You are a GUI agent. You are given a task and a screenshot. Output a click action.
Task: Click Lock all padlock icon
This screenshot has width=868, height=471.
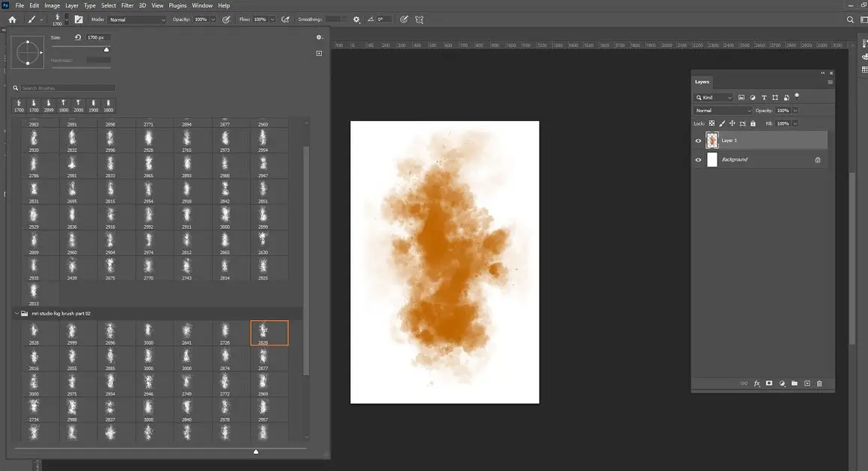(x=753, y=123)
